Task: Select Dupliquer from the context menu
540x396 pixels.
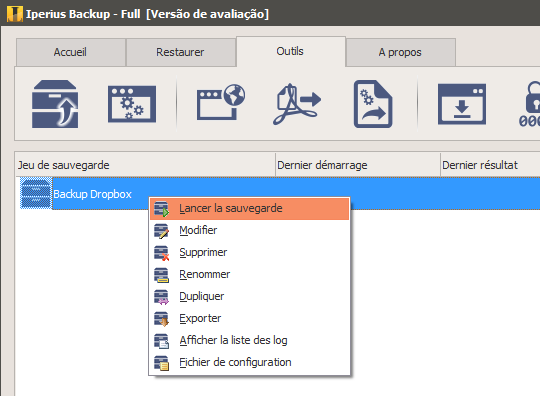Action: tap(250, 296)
